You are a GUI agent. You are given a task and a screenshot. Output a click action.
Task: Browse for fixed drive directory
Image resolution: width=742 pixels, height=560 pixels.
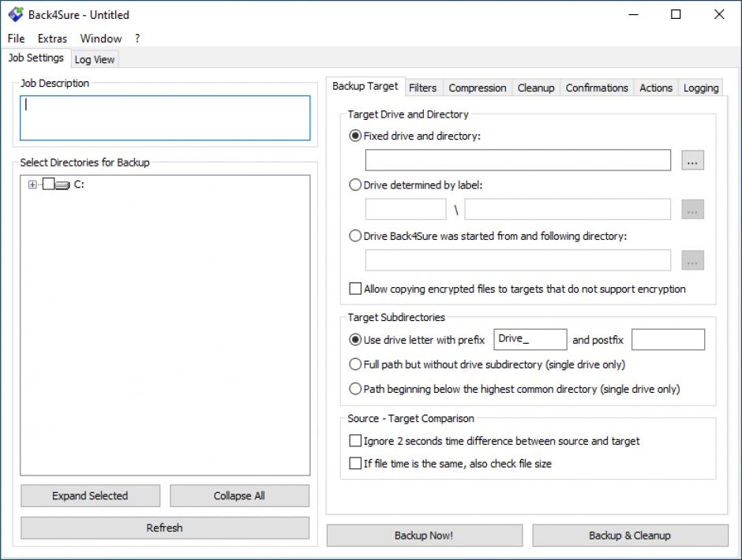(x=692, y=160)
